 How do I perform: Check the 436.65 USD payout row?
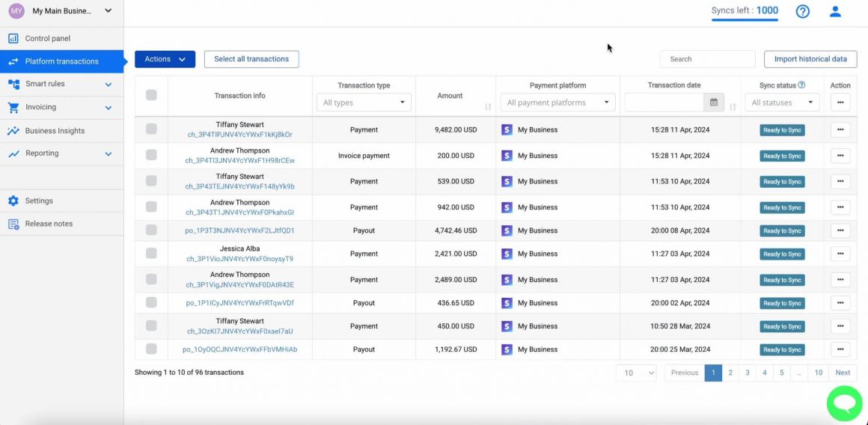[151, 303]
